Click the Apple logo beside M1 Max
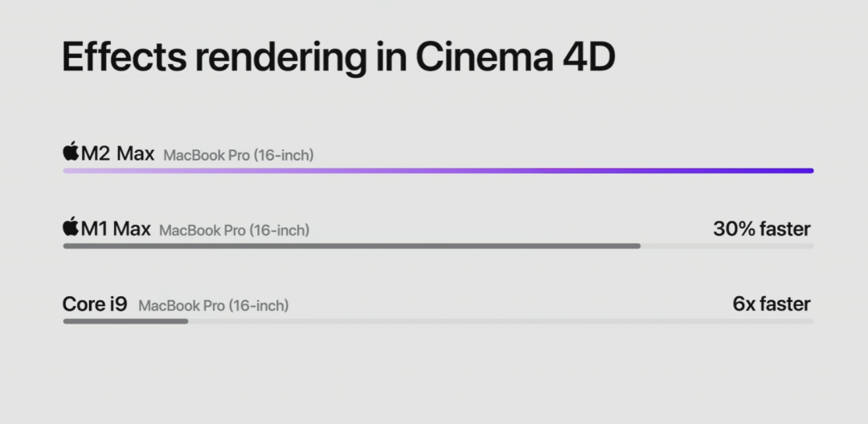 coord(71,227)
